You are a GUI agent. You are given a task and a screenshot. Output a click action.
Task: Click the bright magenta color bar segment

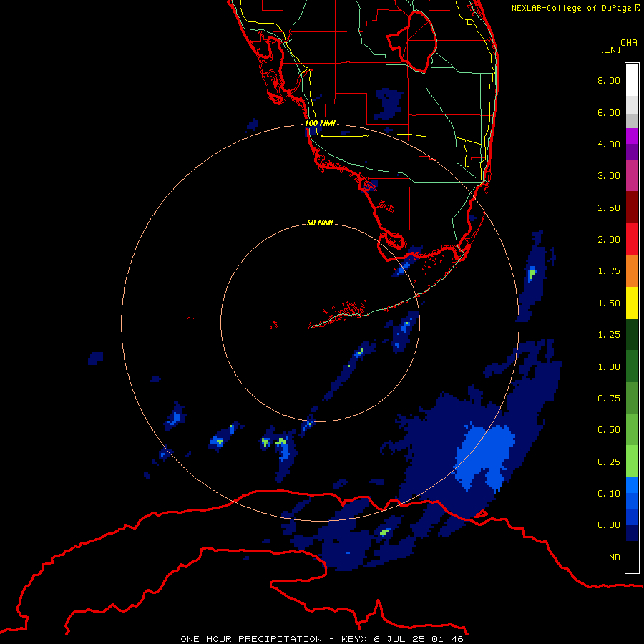click(632, 136)
